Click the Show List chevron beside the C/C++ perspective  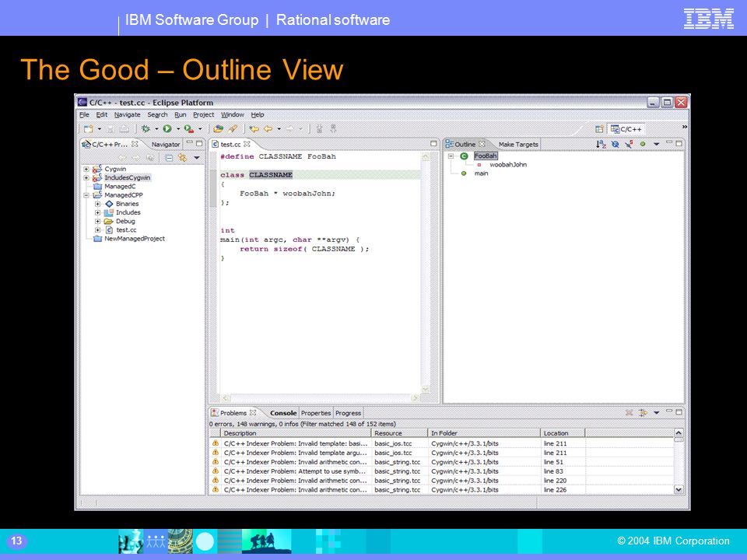tap(685, 127)
